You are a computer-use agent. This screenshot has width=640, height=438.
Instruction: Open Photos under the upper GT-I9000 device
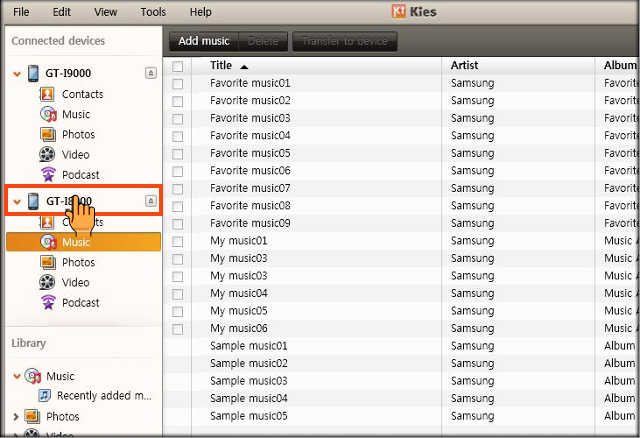[x=78, y=134]
